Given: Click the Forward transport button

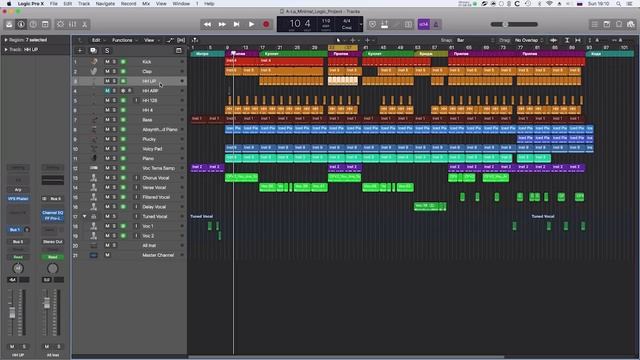Looking at the screenshot, I should pyautogui.click(x=222, y=24).
